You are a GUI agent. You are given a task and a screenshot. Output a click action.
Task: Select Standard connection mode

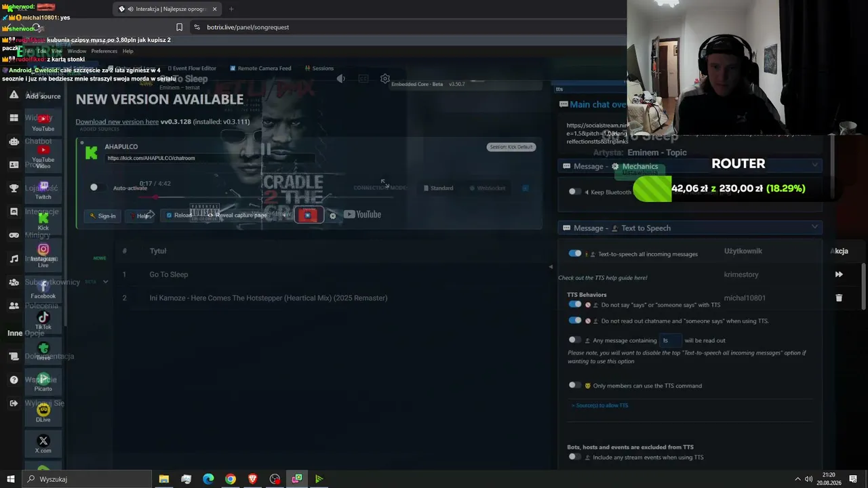click(x=438, y=188)
